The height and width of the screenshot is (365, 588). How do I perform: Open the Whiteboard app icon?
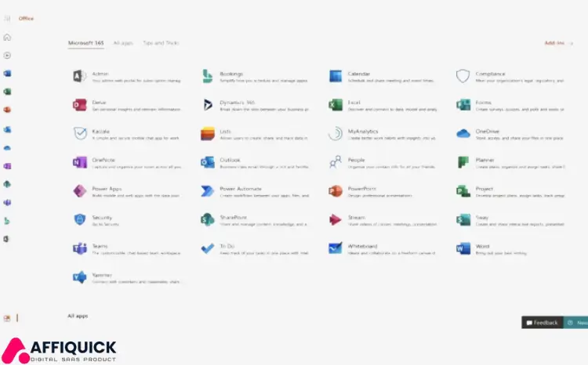coord(336,248)
